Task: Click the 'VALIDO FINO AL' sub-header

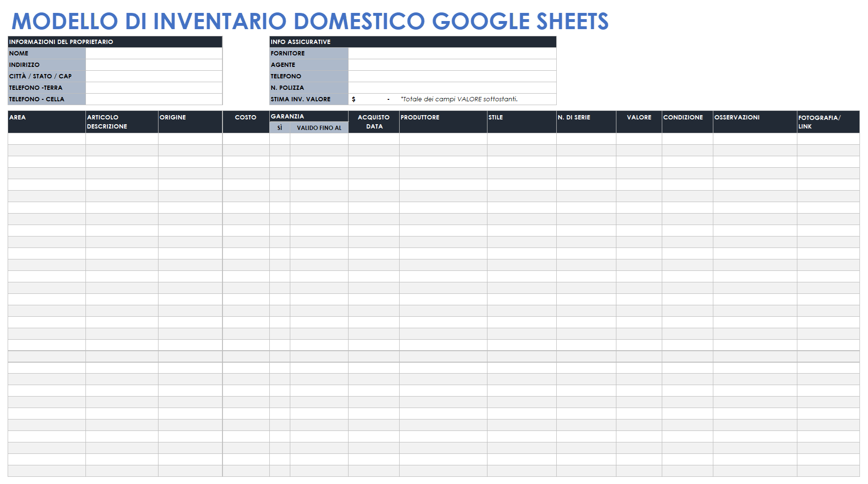Action: 319,128
